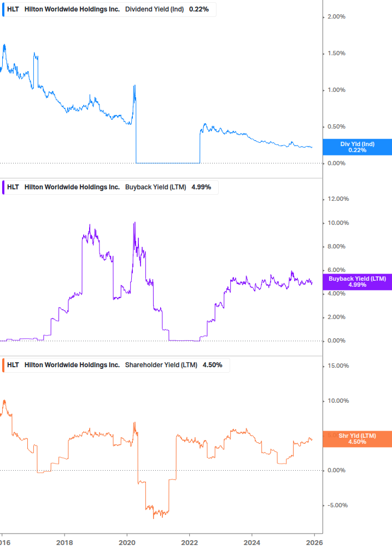Click the 4.99% value in Buyback Yield legend
392x550 pixels.
201,187
